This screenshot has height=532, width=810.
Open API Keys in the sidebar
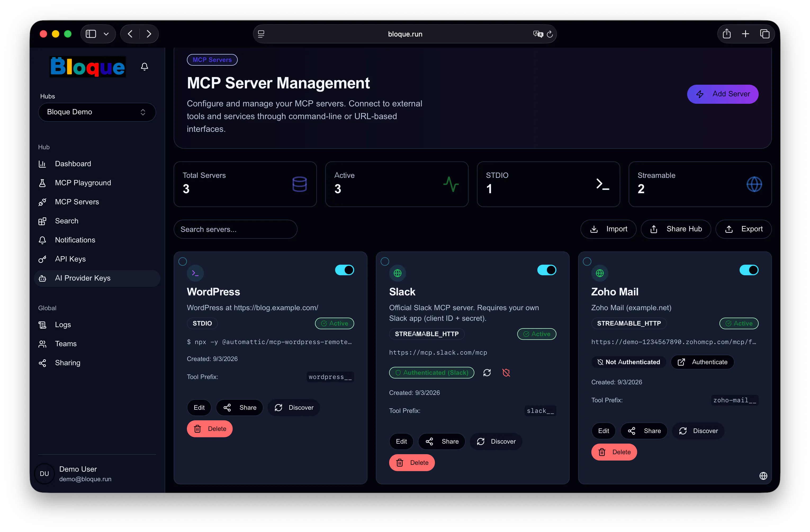coord(97,259)
